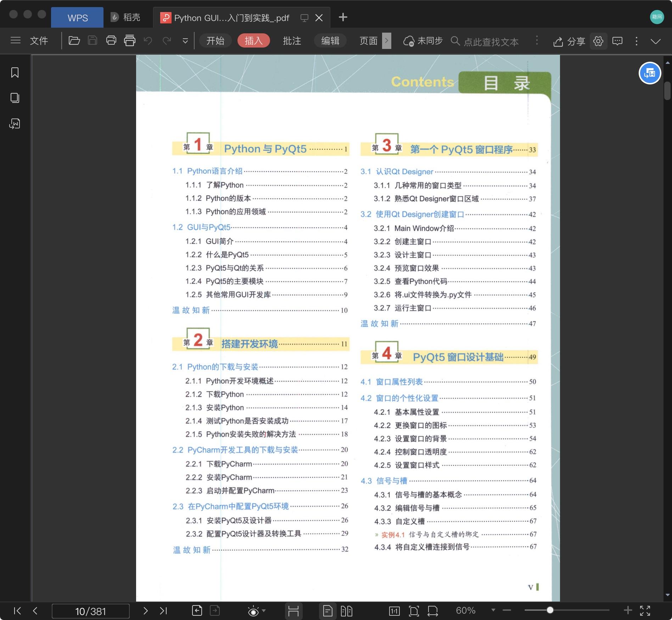Click the undo arrow icon
The image size is (672, 620).
148,41
